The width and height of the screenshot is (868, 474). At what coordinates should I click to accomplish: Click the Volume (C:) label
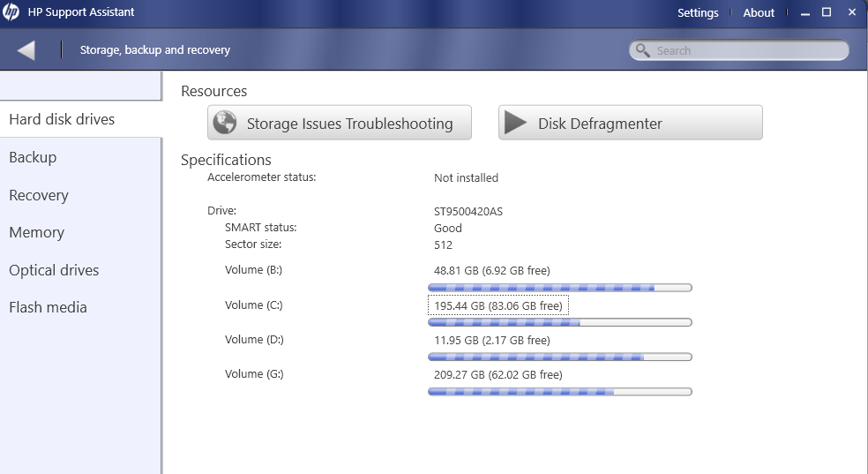click(253, 305)
